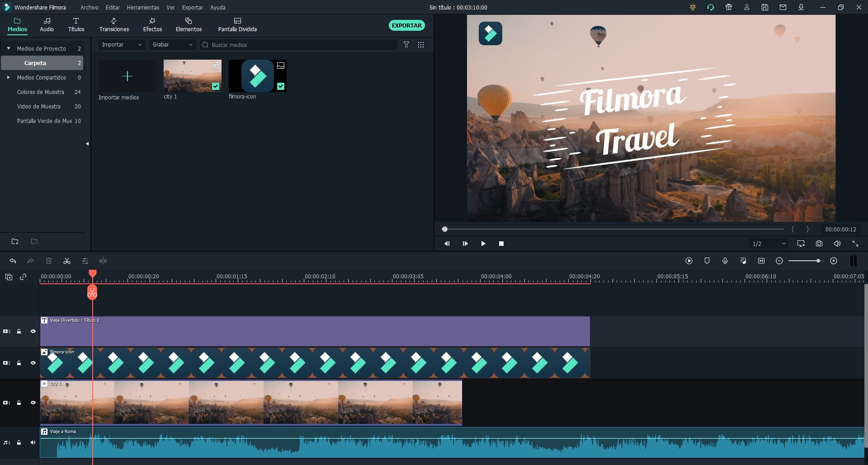
Task: Open the Ayuda menu
Action: [x=217, y=7]
